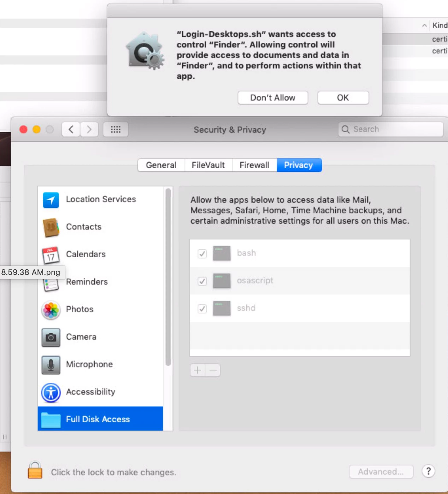This screenshot has width=448, height=494.
Task: Click the 'sshd' app name
Action: (x=246, y=308)
